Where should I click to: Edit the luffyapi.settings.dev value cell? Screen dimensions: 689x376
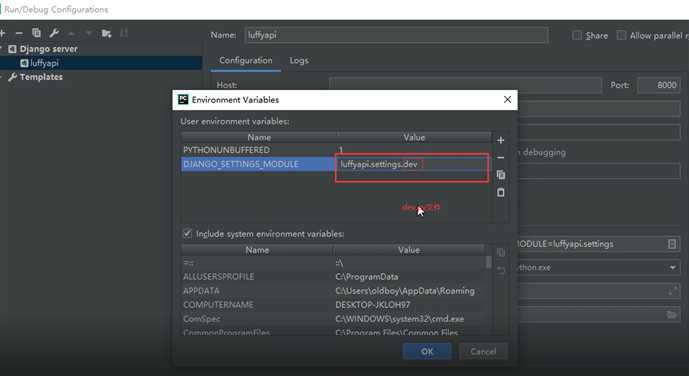tap(412, 164)
